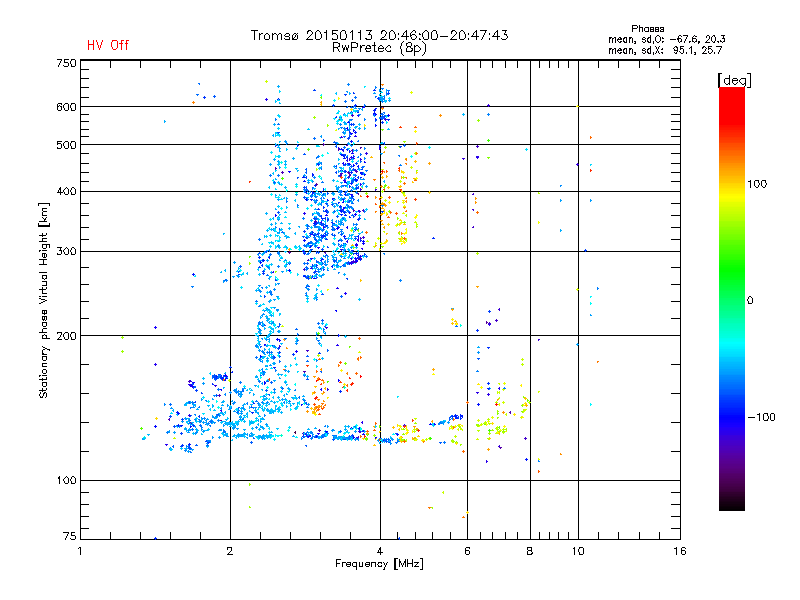Image resolution: width=800 pixels, height=600 pixels.
Task: Click the y-axis tick label '750'
Action: point(67,63)
